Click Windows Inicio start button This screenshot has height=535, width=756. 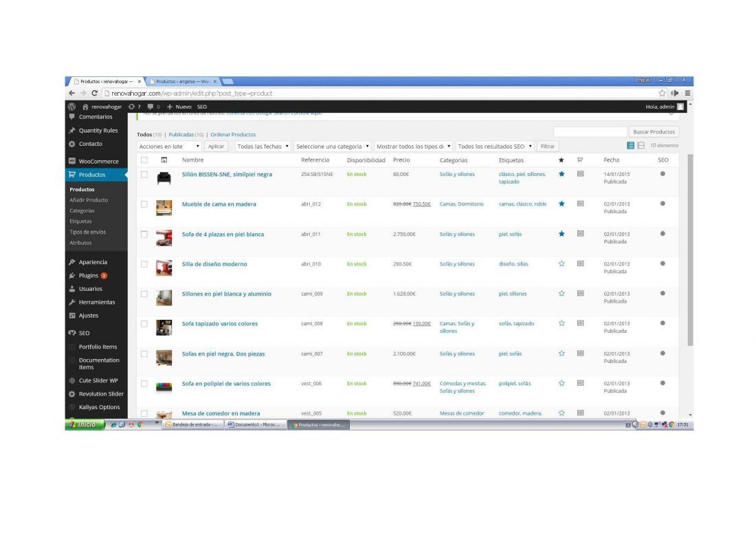click(85, 424)
